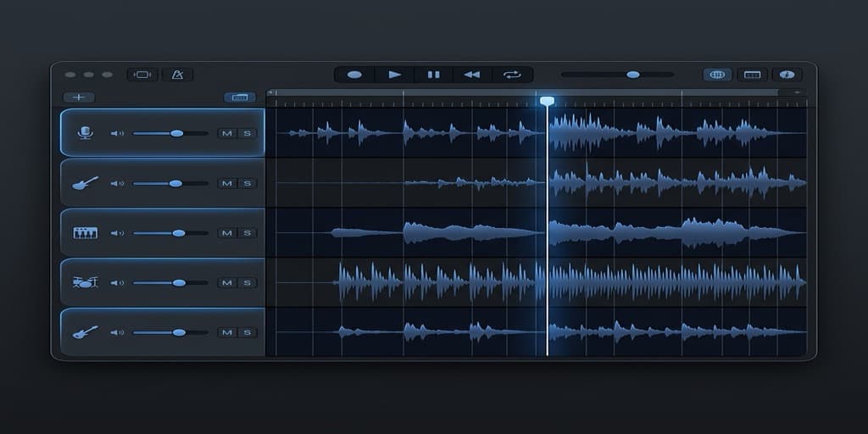Select the drum waveform region right of the playhead
The image size is (868, 434).
pyautogui.click(x=677, y=281)
